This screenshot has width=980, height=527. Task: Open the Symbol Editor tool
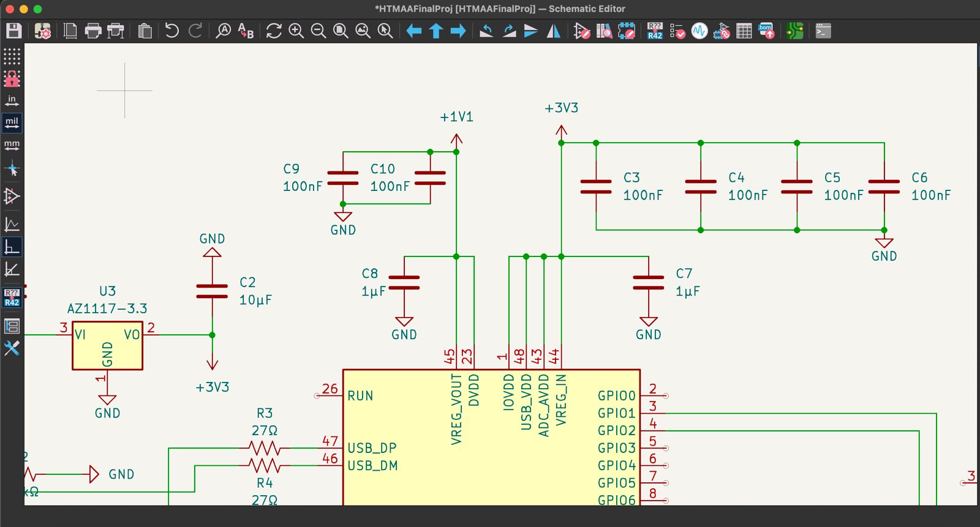[x=581, y=31]
